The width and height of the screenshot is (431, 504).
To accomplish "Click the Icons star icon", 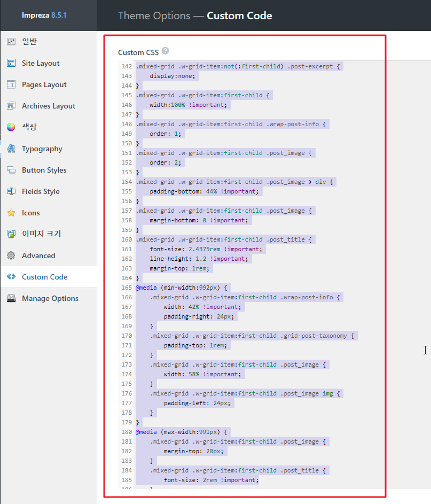I will tap(11, 213).
